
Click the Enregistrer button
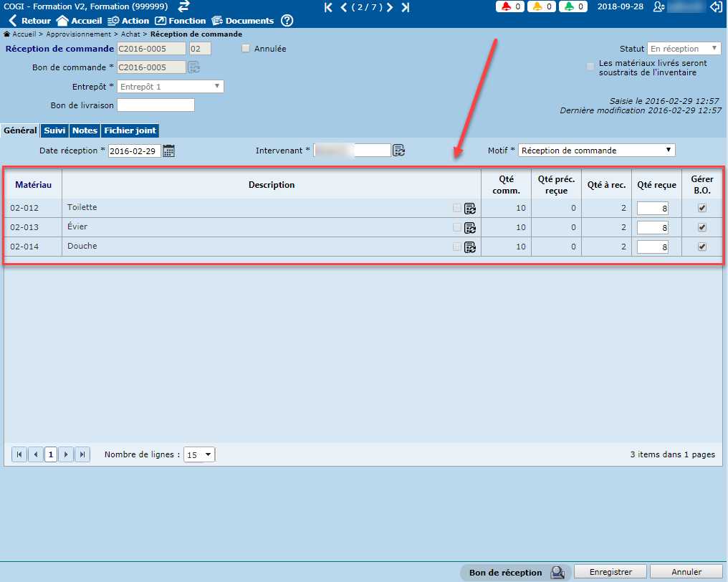click(x=610, y=572)
